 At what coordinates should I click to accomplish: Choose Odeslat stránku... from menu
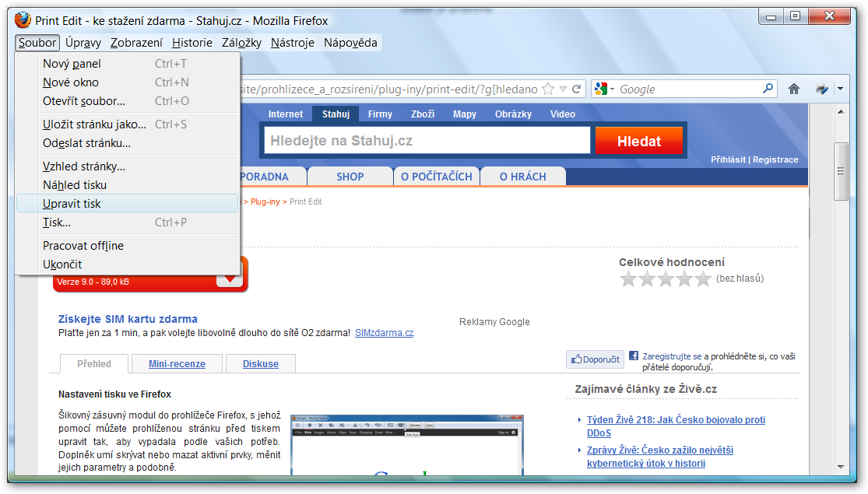(x=128, y=143)
